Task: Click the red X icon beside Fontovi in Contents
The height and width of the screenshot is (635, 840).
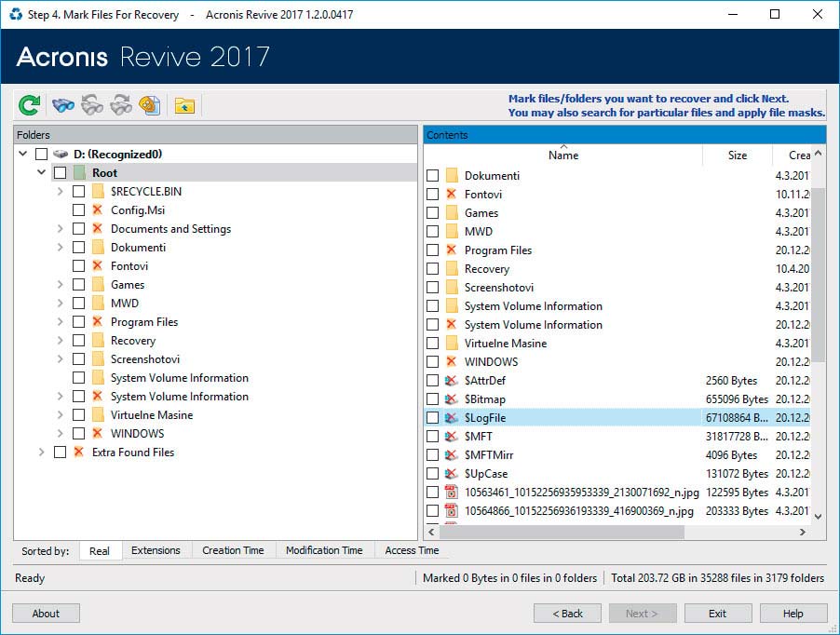Action: point(451,194)
